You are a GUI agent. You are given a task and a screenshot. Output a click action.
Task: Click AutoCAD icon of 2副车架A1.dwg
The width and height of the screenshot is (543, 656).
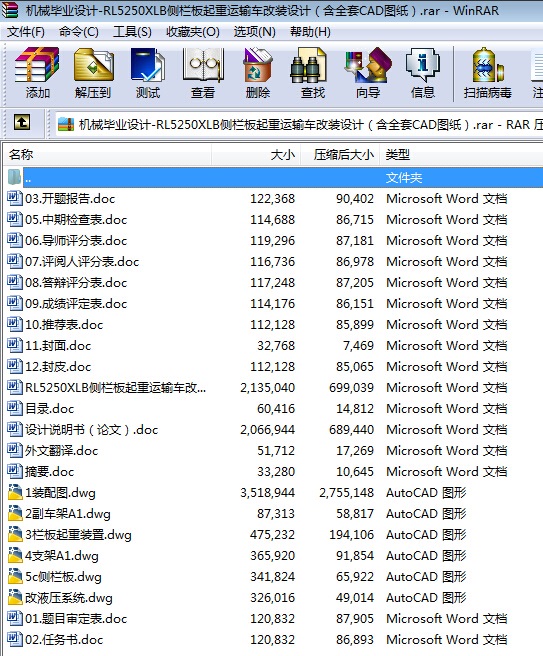pos(15,513)
